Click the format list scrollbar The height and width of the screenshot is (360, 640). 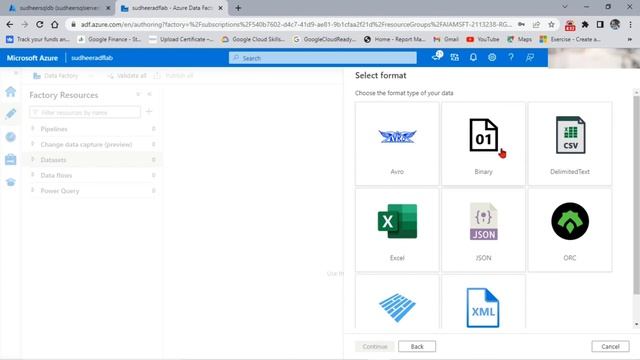636,195
